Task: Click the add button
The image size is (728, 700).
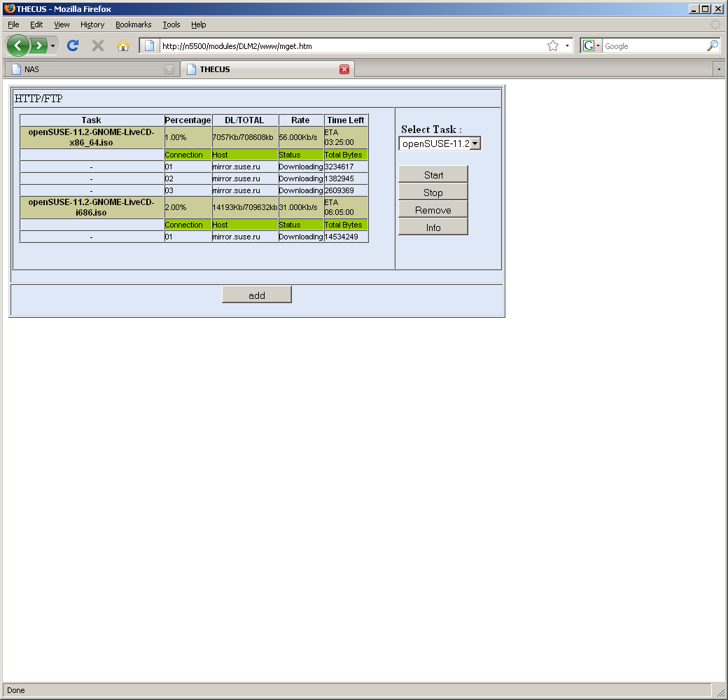Action: click(257, 295)
